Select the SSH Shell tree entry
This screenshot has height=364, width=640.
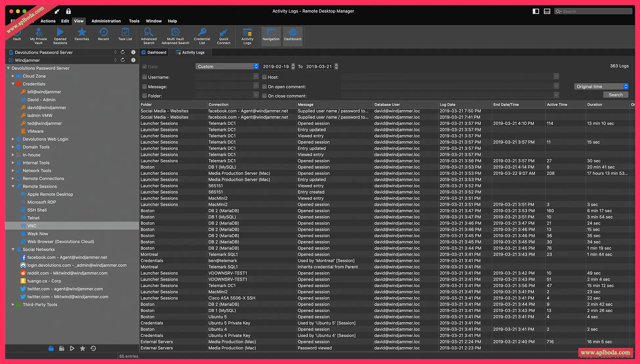click(x=37, y=210)
